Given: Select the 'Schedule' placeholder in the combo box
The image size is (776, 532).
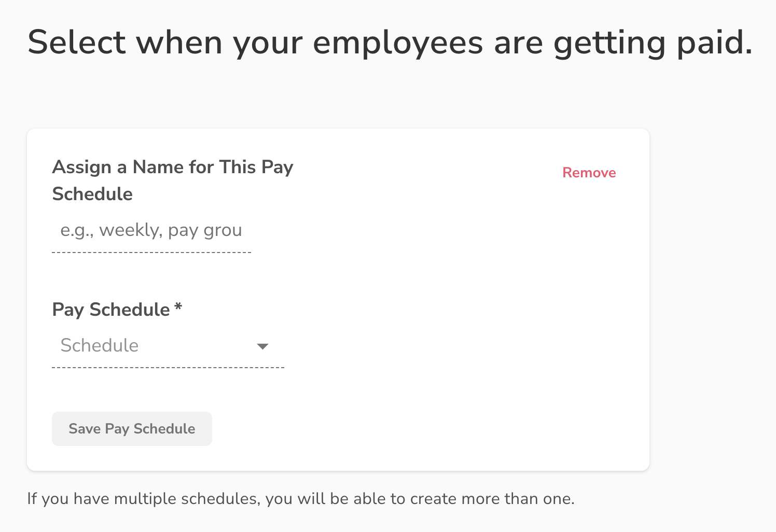Looking at the screenshot, I should coord(100,346).
